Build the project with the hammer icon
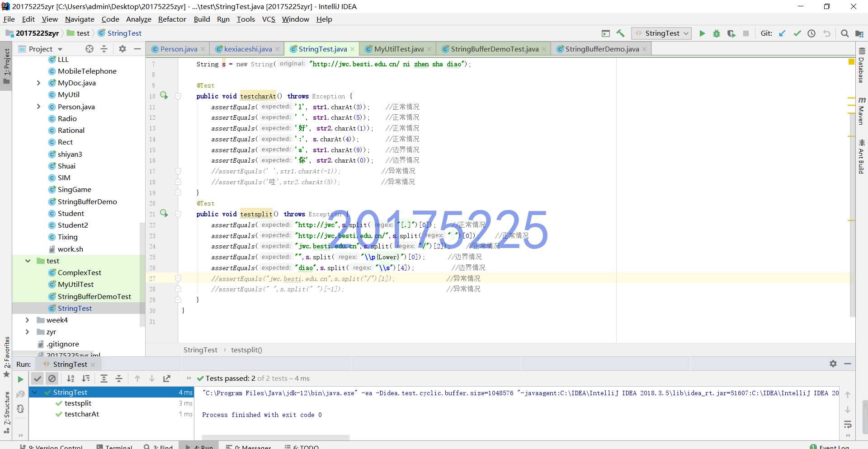The height and width of the screenshot is (449, 868). coord(620,33)
